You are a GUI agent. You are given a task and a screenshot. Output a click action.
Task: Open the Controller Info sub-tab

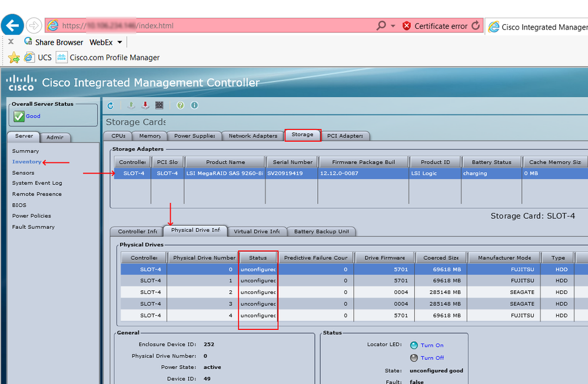[x=137, y=232]
